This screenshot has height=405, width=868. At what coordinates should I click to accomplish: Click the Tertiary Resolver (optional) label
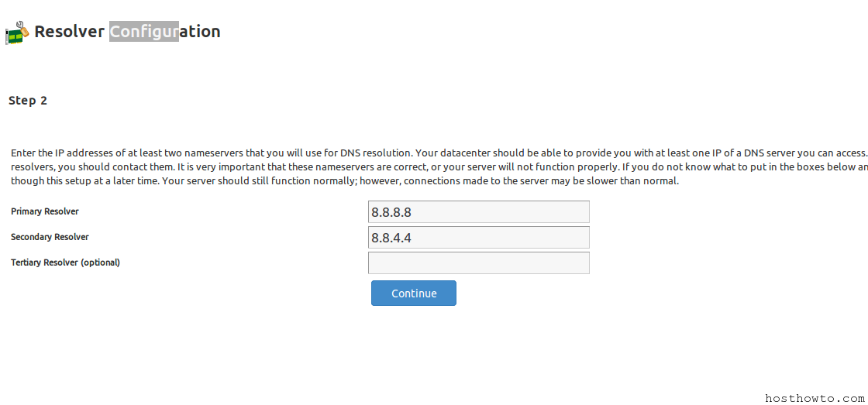click(x=65, y=263)
